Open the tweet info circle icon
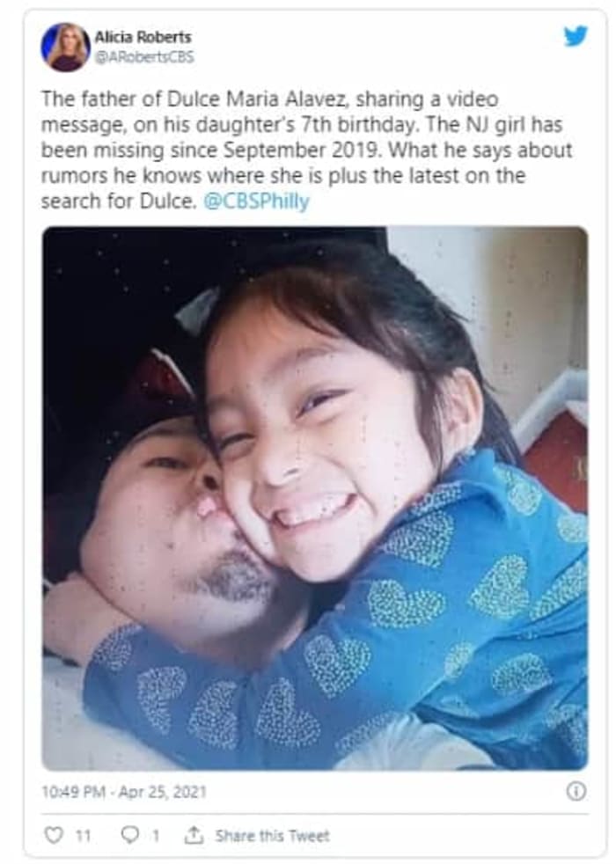The image size is (616, 864). (x=576, y=792)
